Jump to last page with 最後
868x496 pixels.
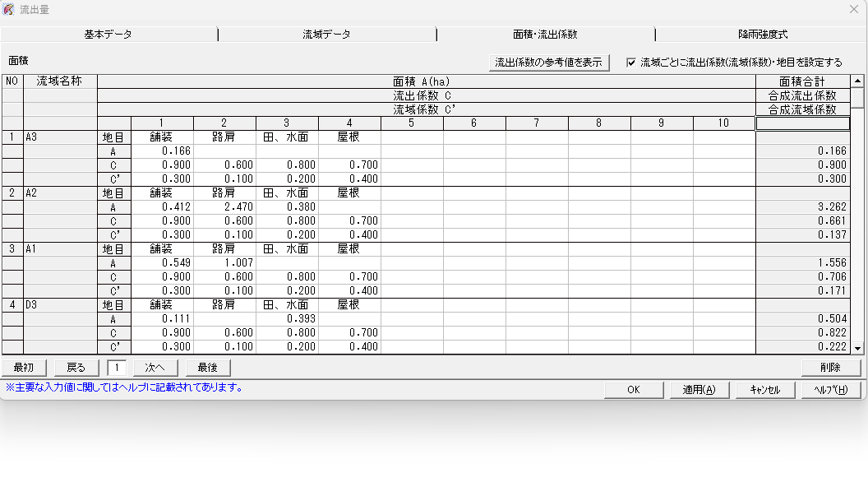click(x=207, y=368)
